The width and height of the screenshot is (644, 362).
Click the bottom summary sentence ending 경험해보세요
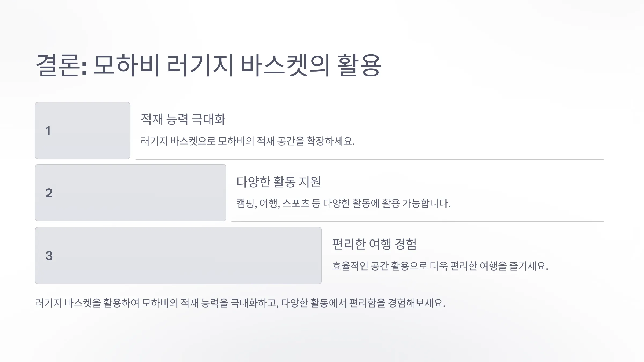(240, 303)
